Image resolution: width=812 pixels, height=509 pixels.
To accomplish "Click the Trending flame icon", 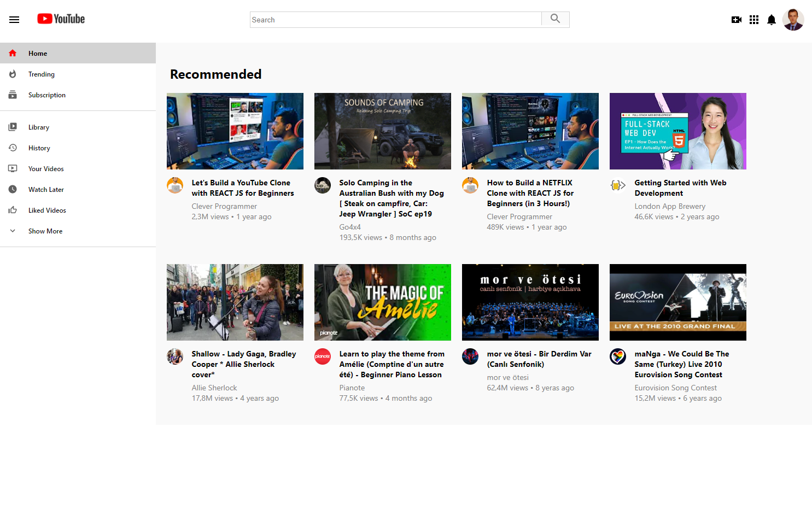I will [13, 74].
